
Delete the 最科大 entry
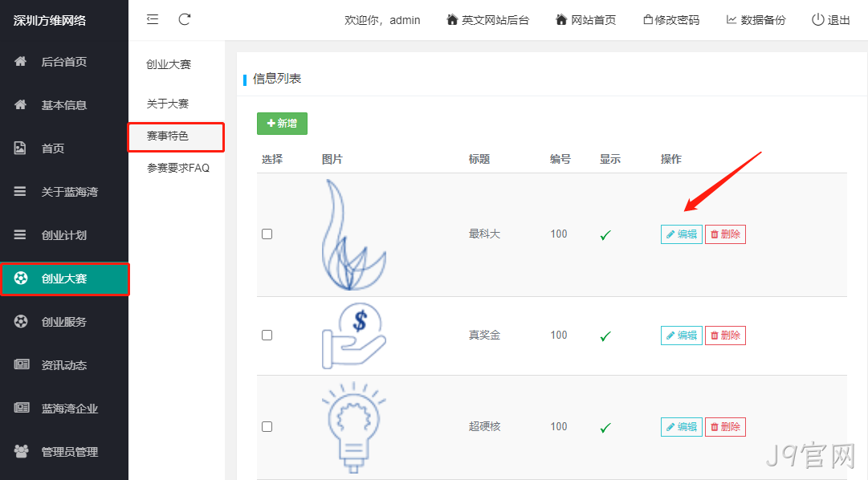click(x=725, y=234)
